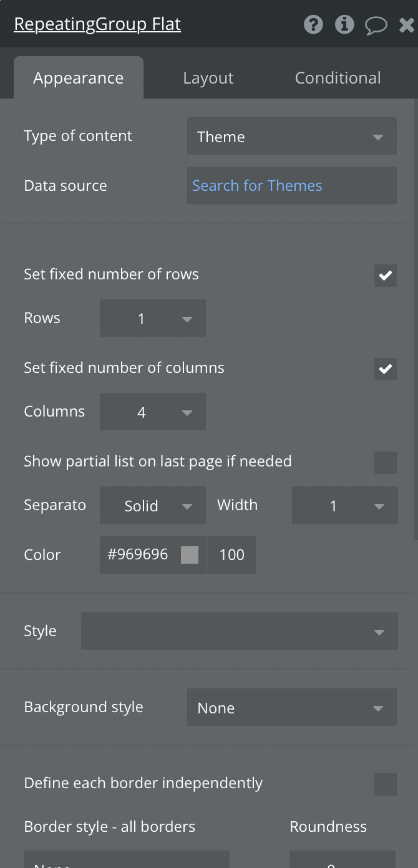The width and height of the screenshot is (418, 868).
Task: Open the help question mark icon
Action: point(313,25)
